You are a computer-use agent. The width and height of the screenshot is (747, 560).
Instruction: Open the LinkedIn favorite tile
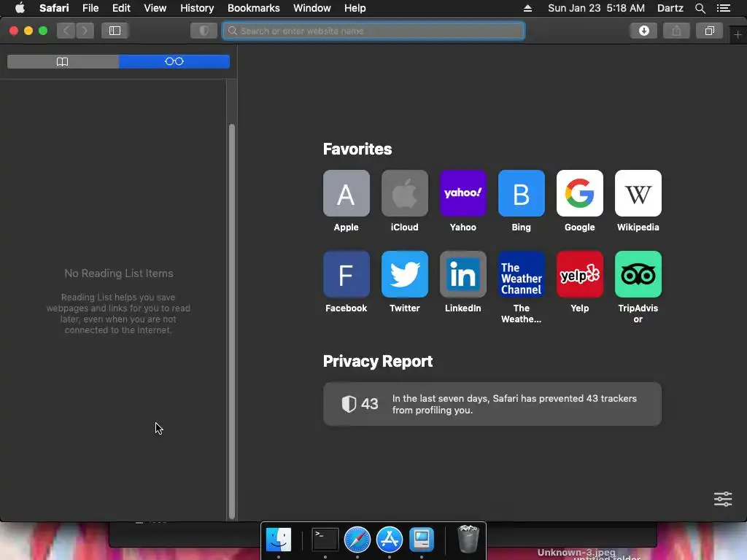[x=463, y=274]
